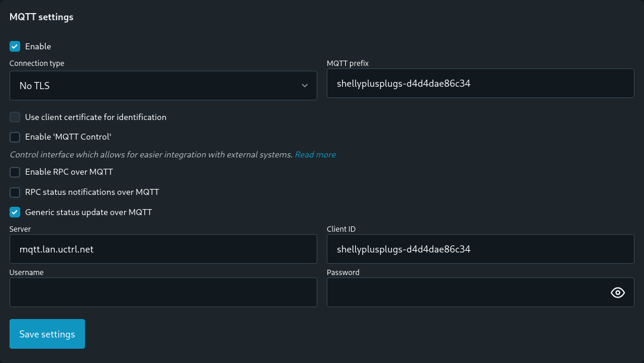
Task: Open the Read more link
Action: point(315,154)
